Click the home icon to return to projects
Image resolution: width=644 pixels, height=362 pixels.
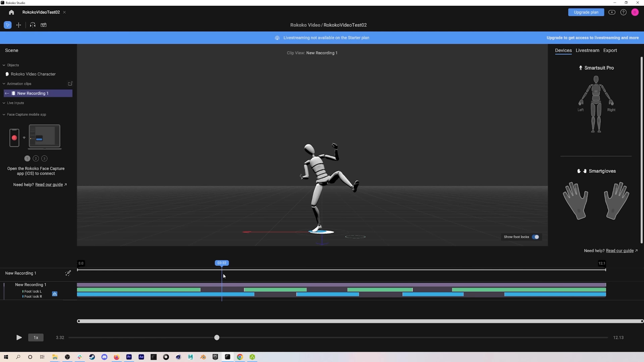pos(11,12)
